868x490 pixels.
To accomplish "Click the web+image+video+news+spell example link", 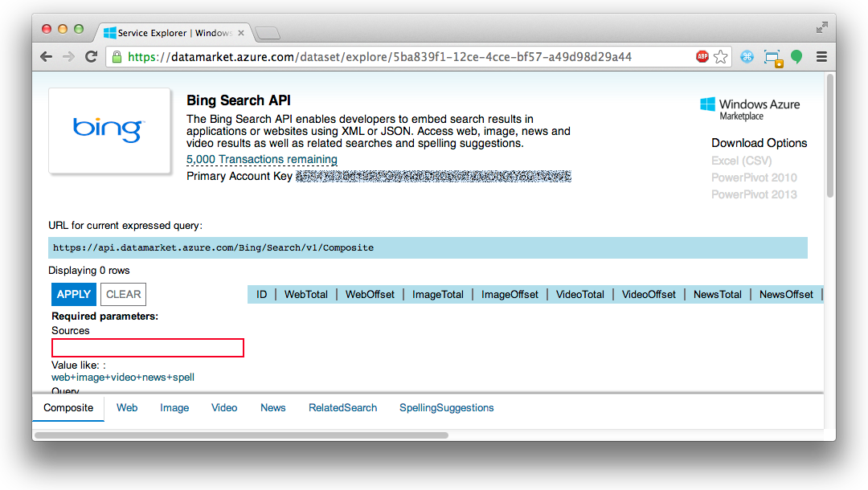I will tap(123, 378).
